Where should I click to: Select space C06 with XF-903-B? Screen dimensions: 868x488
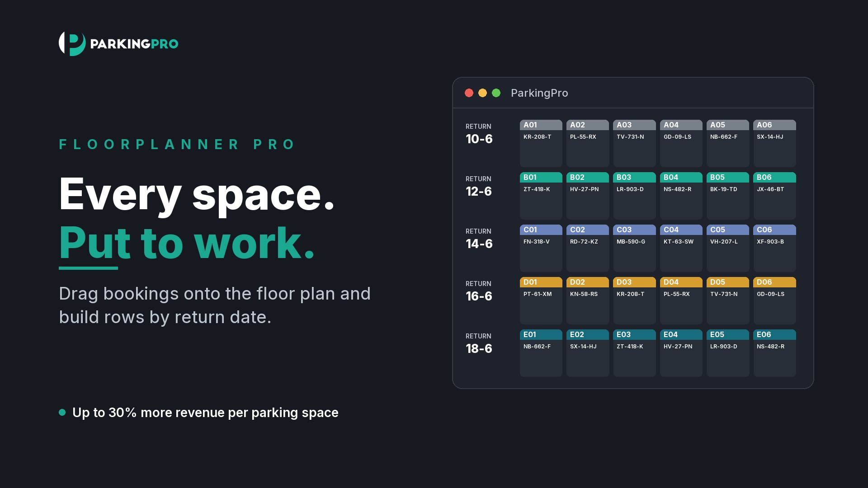[x=774, y=248]
